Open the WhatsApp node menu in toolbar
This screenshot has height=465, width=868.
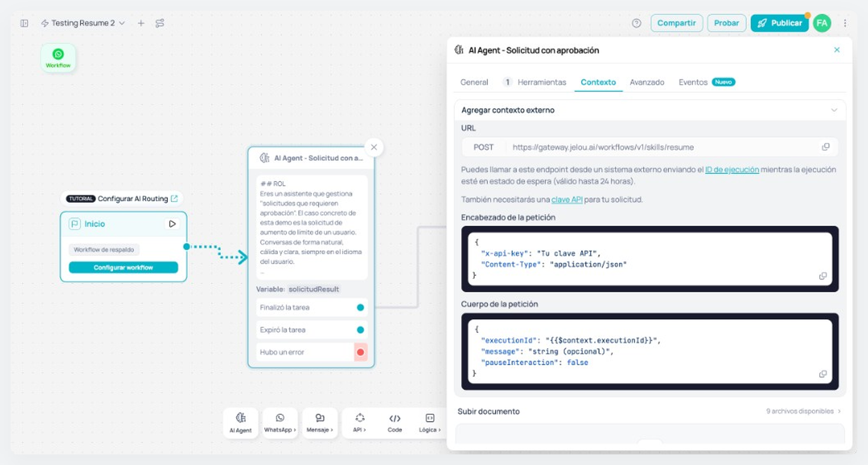[280, 423]
